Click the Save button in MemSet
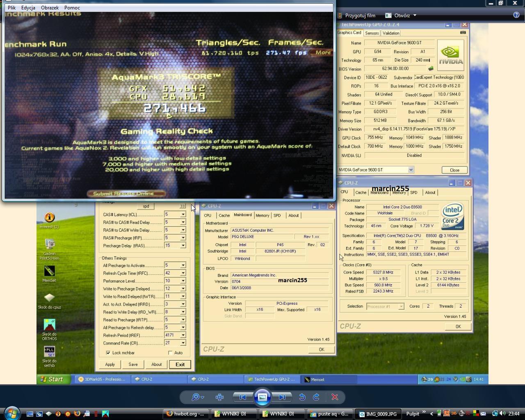This screenshot has width=525, height=420. coord(133,364)
